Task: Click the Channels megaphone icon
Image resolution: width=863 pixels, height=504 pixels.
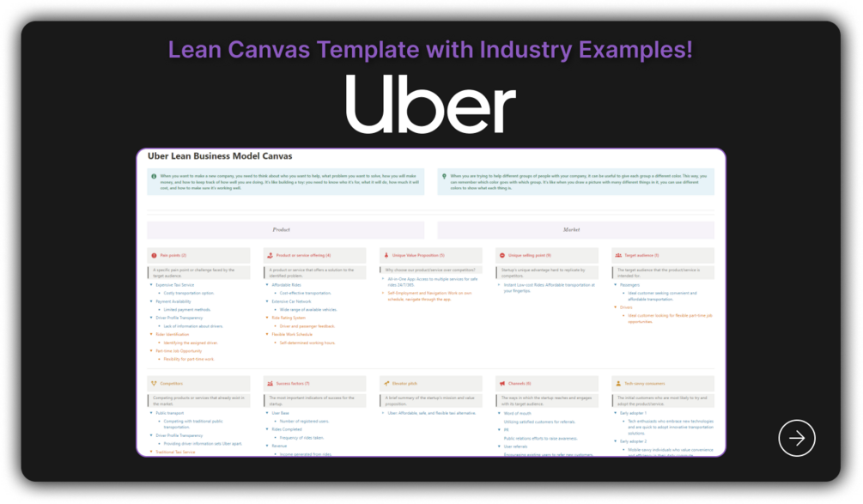Action: pos(502,384)
